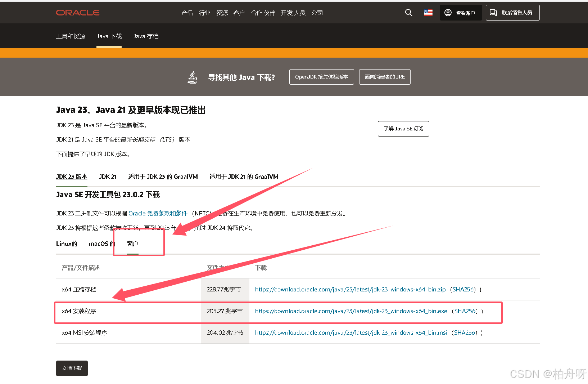
Task: Open 行业 in top navigation
Action: coord(205,13)
